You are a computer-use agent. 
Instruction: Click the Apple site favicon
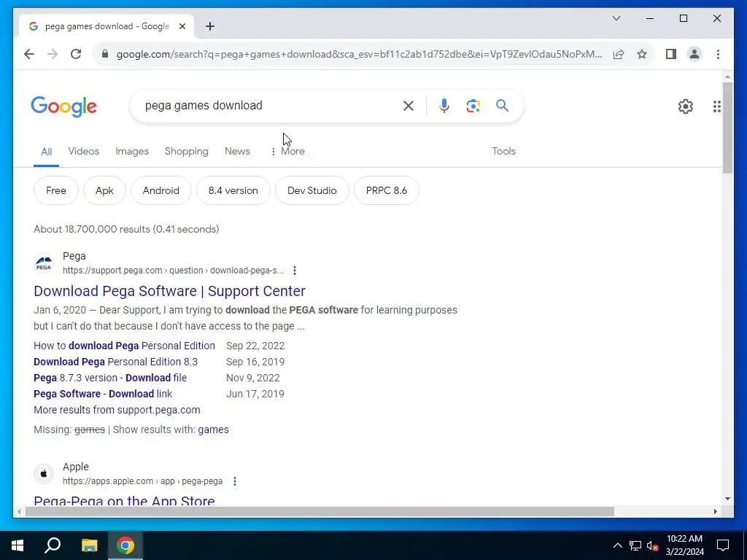point(44,474)
